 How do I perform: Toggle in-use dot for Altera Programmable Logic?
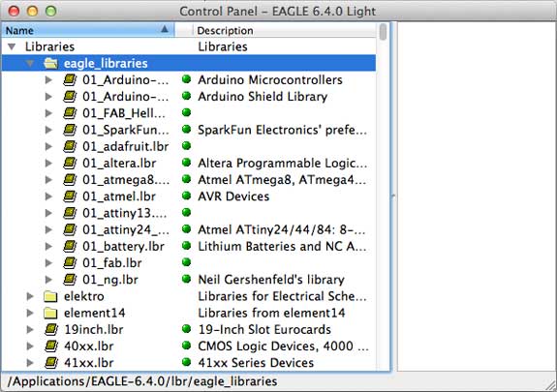pos(187,163)
